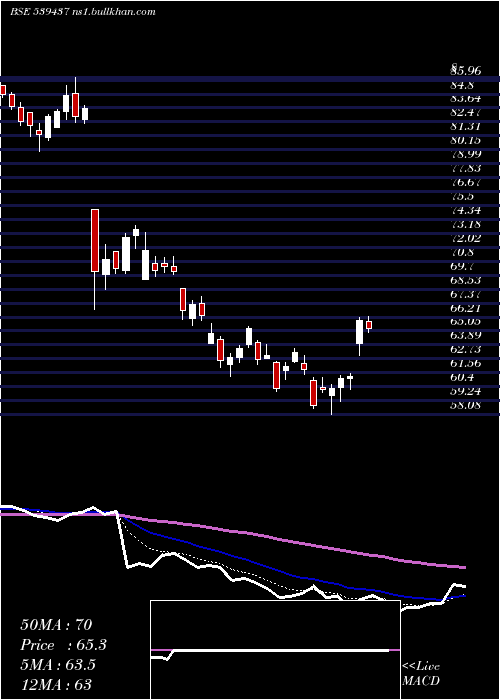Image resolution: width=500 pixels, height=700 pixels.
Task: Click the 82.47 price level label
Action: click(x=466, y=112)
